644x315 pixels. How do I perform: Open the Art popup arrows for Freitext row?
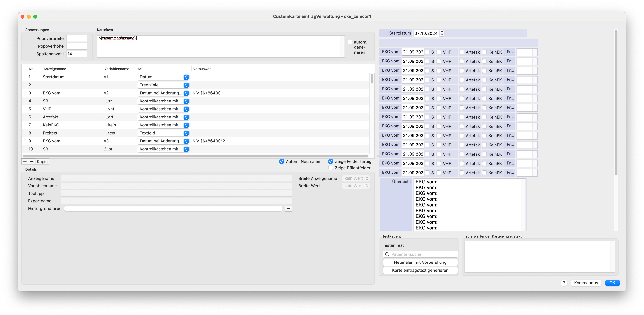(186, 133)
